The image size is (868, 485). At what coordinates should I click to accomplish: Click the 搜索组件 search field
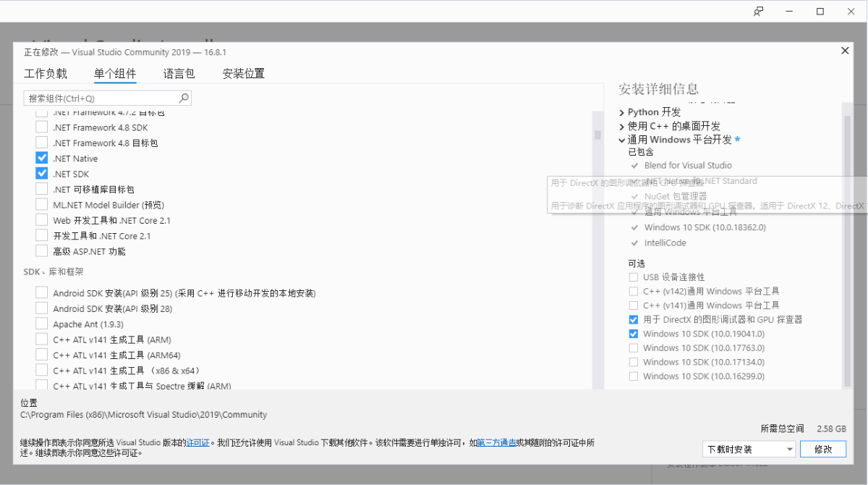coord(108,98)
